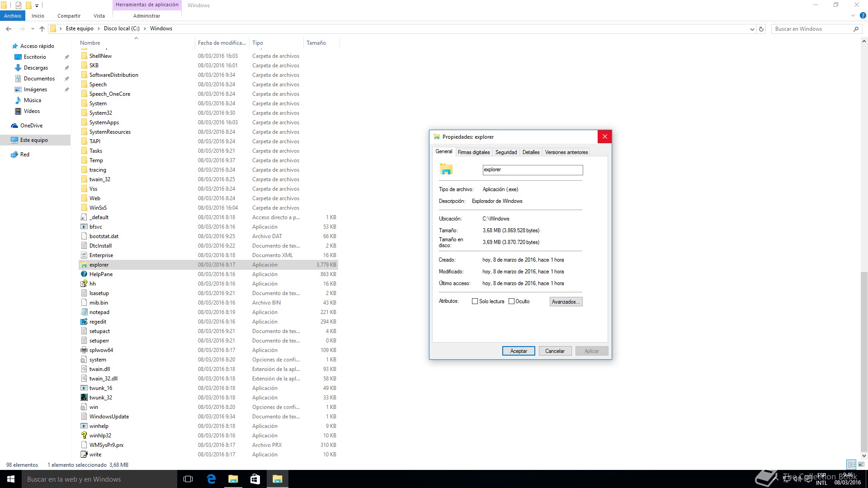Click the Cancelar button
The image size is (868, 488).
point(555,351)
